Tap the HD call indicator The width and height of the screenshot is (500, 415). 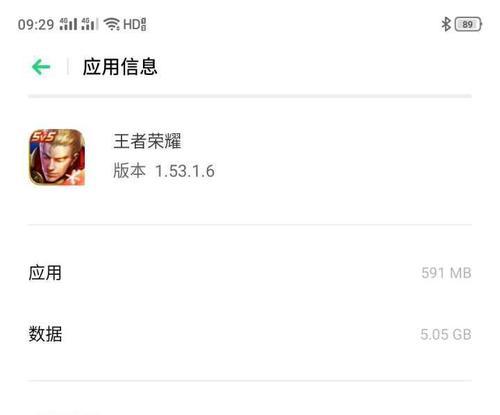(x=135, y=24)
